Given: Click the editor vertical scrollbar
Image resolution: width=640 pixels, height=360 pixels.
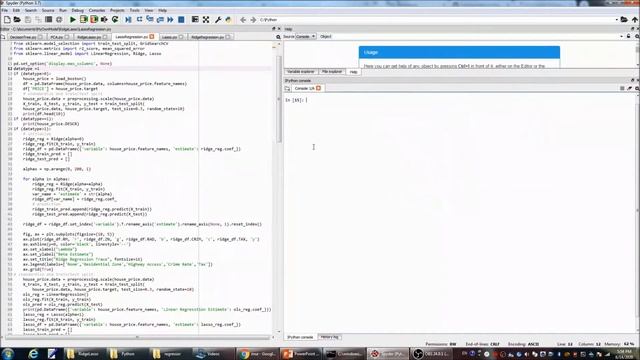Looking at the screenshot, I should pos(279,99).
